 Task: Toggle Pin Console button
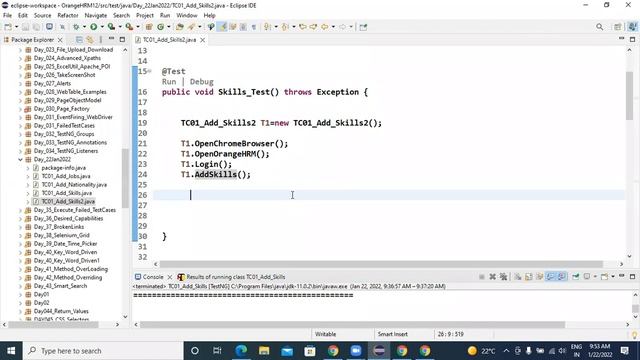[x=576, y=277]
